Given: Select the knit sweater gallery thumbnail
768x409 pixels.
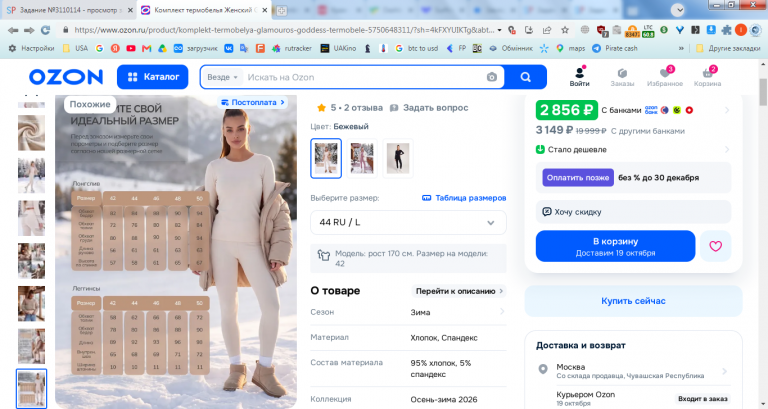Looking at the screenshot, I should pos(31,304).
